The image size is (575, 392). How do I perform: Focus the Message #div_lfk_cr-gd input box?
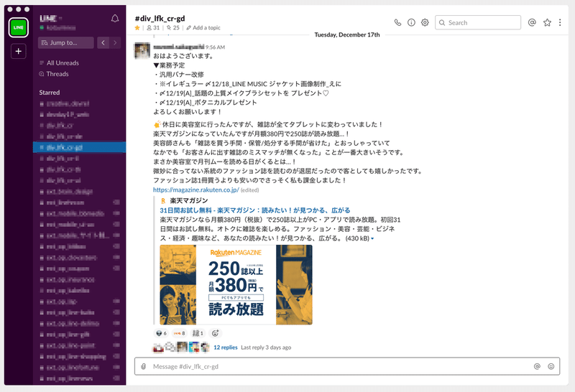[347, 366]
